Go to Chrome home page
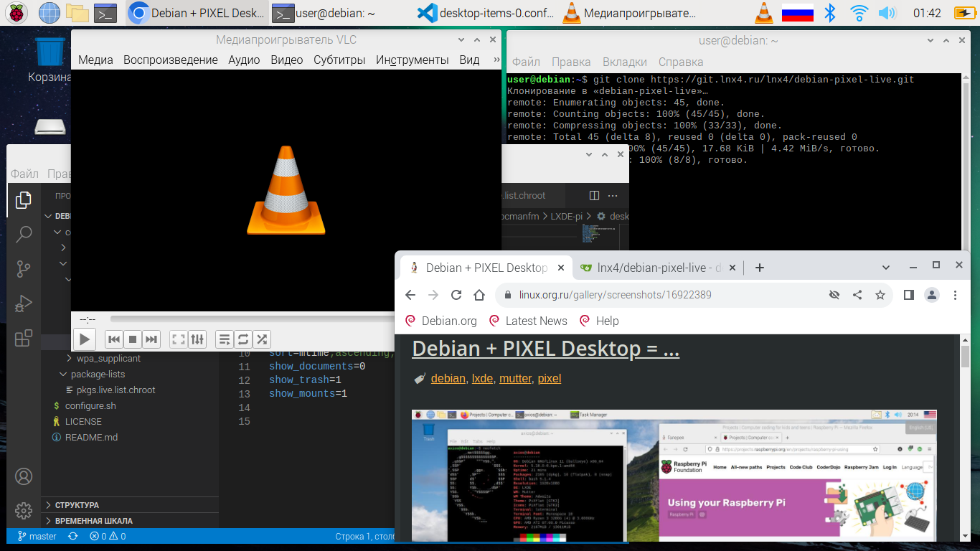 pos(479,295)
